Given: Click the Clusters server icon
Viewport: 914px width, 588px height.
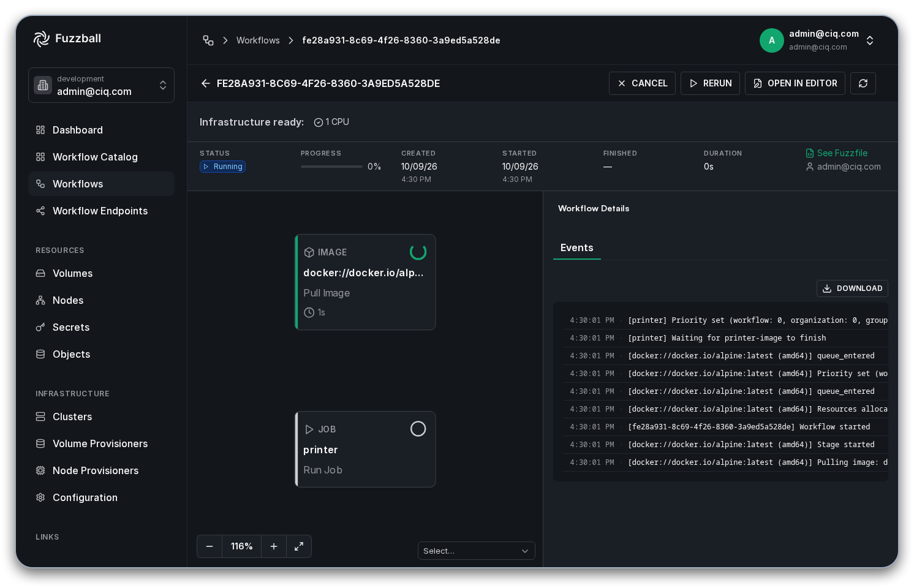Looking at the screenshot, I should click(40, 417).
